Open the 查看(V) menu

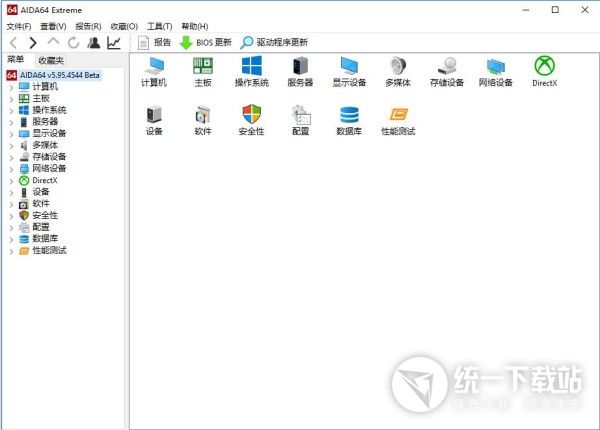[53, 26]
